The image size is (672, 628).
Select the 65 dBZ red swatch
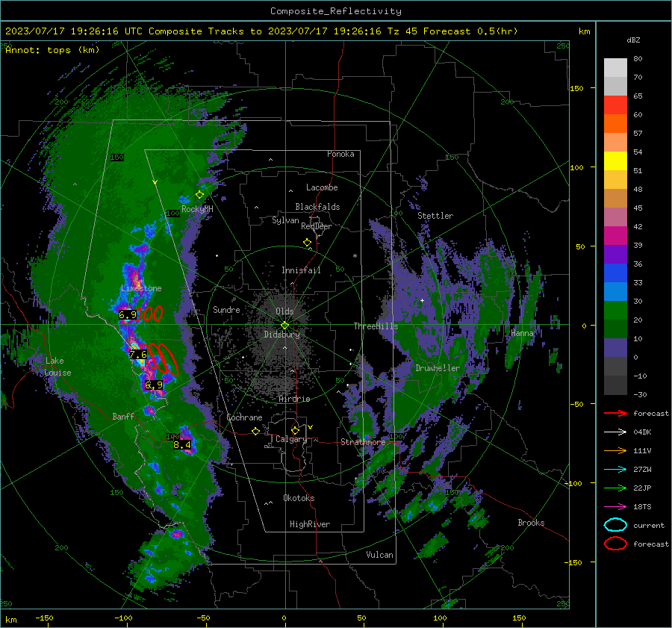[x=615, y=105]
